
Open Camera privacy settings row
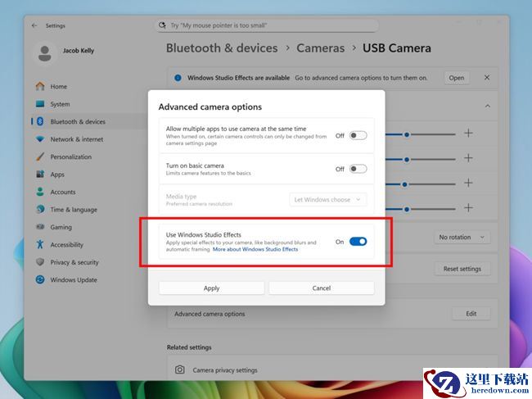pyautogui.click(x=332, y=370)
